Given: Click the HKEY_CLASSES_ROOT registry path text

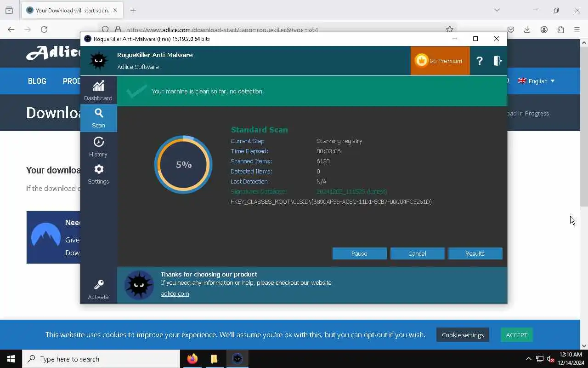Looking at the screenshot, I should click(331, 201).
